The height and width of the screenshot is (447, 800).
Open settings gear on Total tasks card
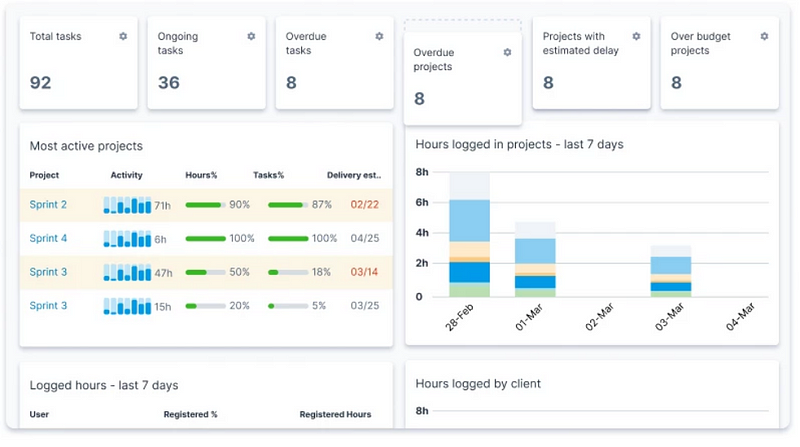[x=123, y=36]
